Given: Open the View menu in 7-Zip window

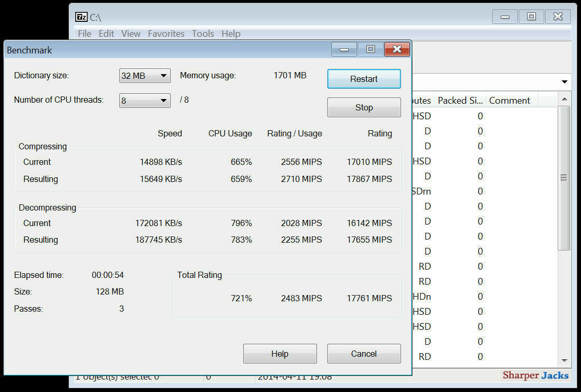Looking at the screenshot, I should tap(131, 34).
